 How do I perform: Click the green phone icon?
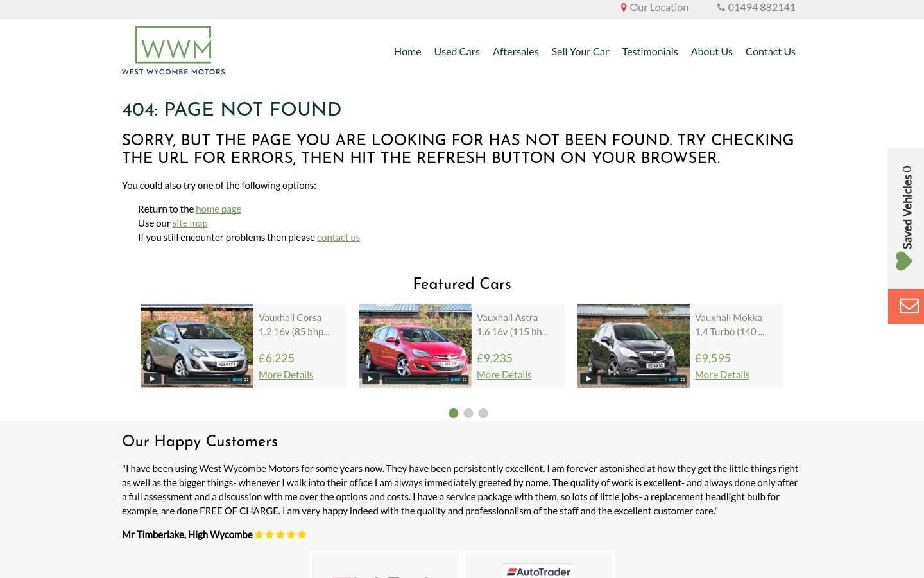[721, 8]
